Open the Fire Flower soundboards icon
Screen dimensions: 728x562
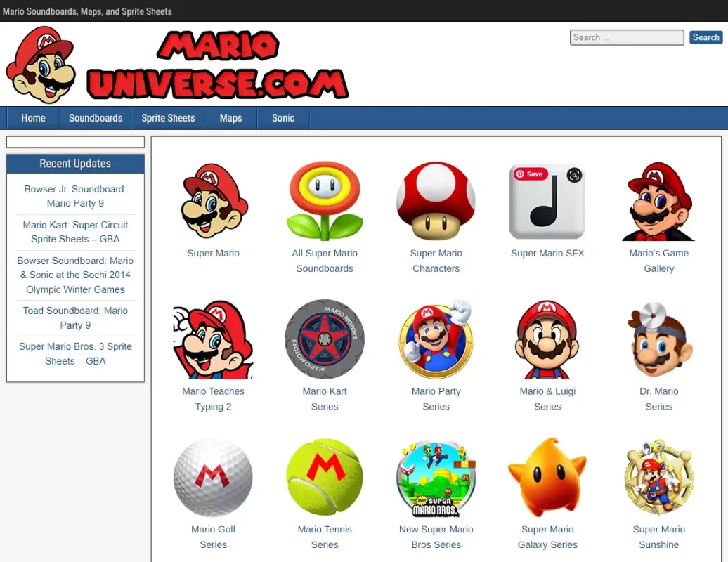tap(325, 201)
